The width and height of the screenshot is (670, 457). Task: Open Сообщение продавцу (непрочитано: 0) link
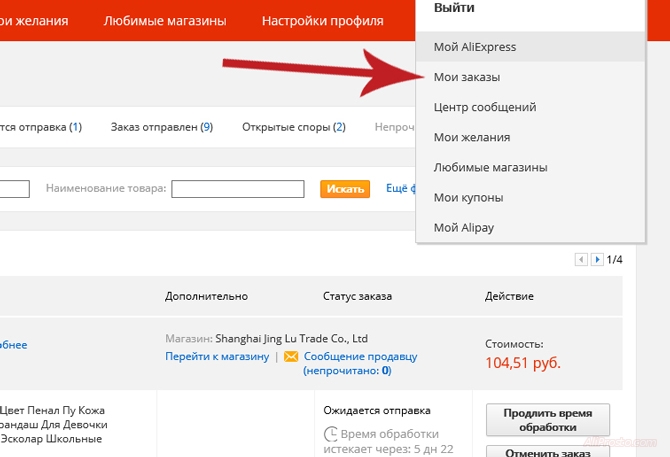click(x=360, y=363)
